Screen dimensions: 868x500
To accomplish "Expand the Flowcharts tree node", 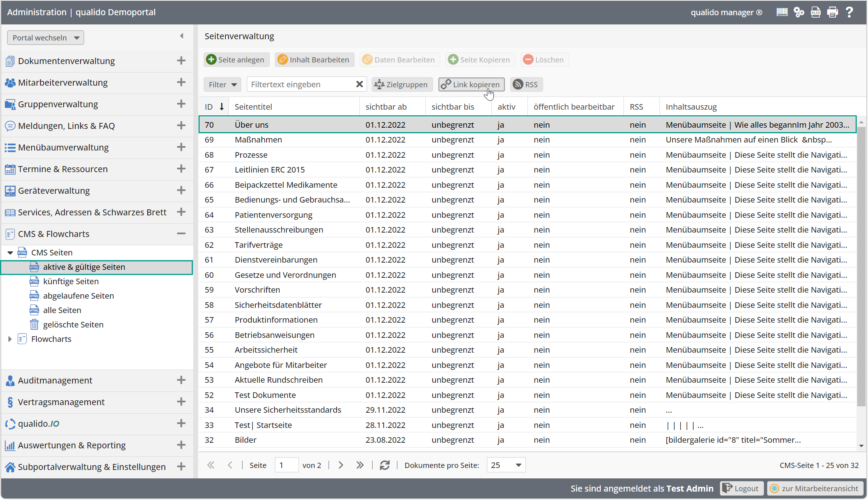I will point(10,339).
